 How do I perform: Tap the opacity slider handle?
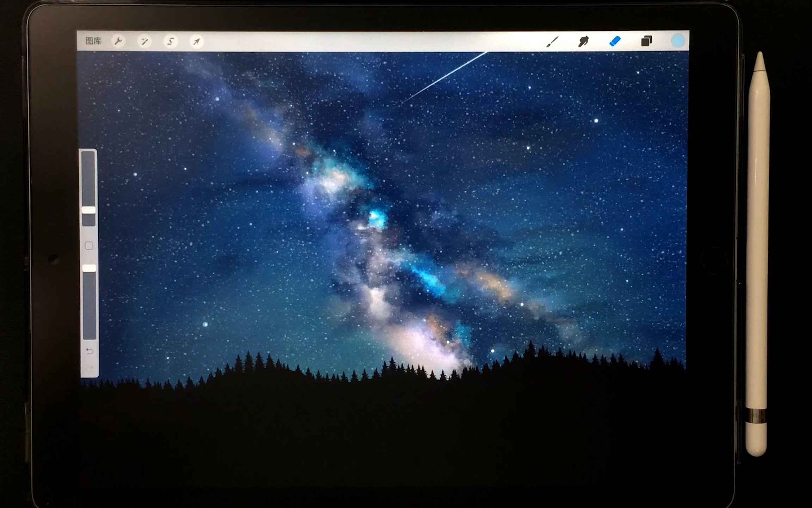(89, 268)
